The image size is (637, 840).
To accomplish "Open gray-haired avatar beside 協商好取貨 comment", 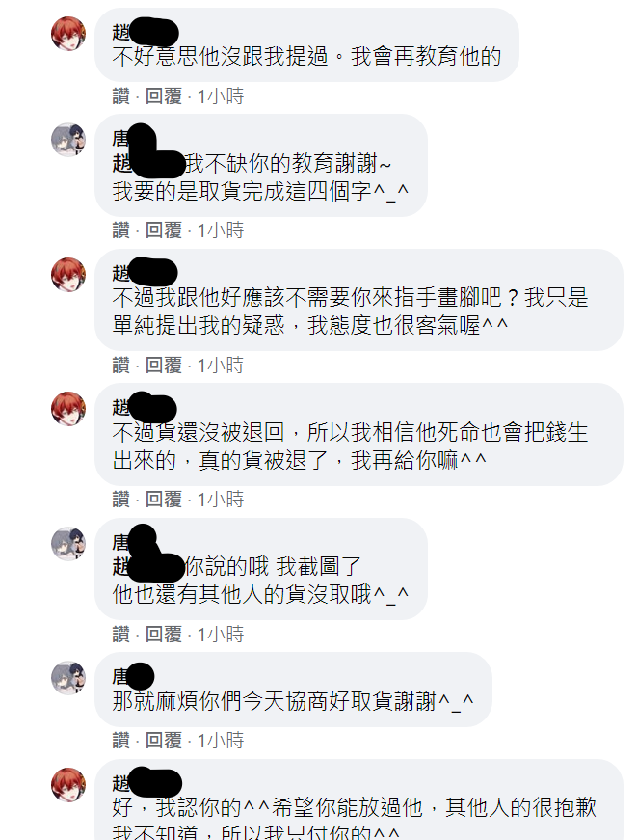I will tap(68, 678).
